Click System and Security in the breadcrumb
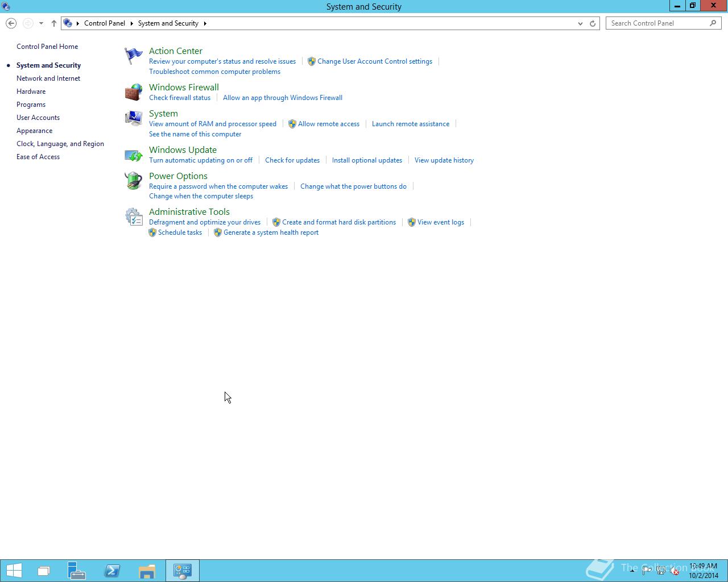The width and height of the screenshot is (728, 582). pos(168,23)
